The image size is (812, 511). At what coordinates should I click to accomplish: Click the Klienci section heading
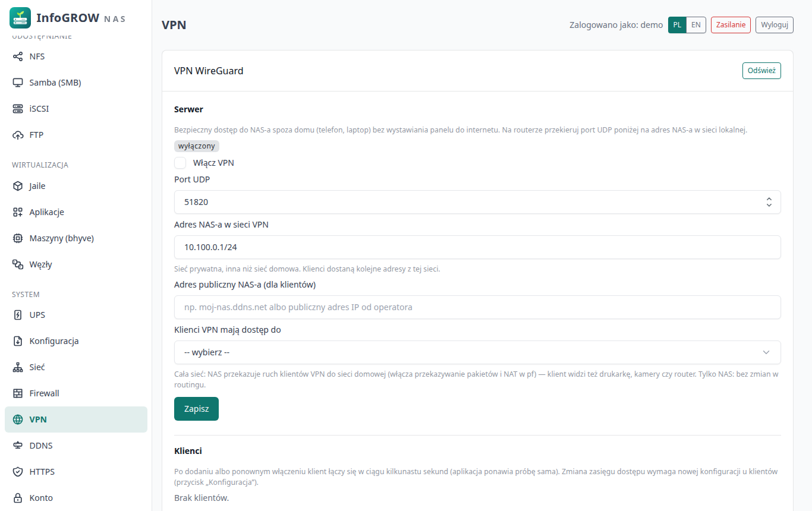[x=188, y=451]
